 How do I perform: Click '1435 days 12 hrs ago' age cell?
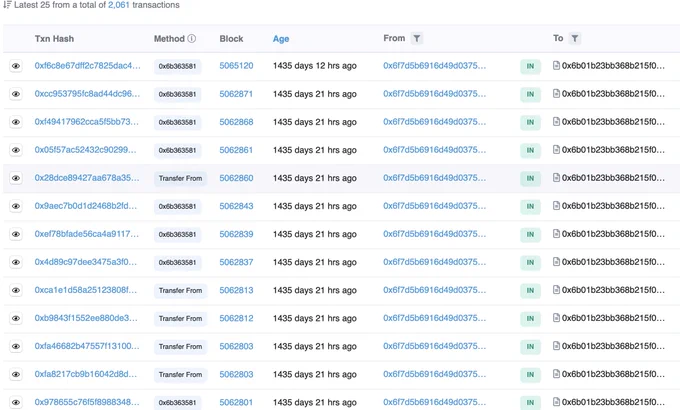point(315,66)
